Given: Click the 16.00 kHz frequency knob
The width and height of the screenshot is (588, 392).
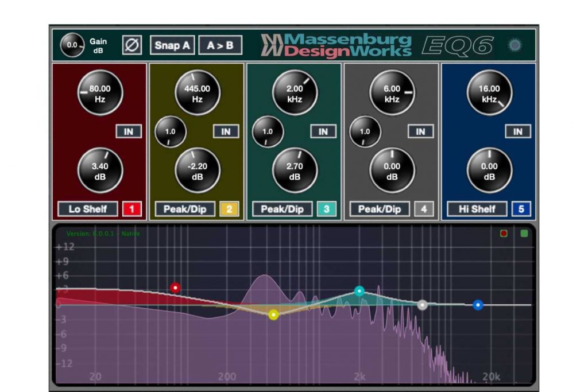Looking at the screenshot, I should click(x=489, y=93).
